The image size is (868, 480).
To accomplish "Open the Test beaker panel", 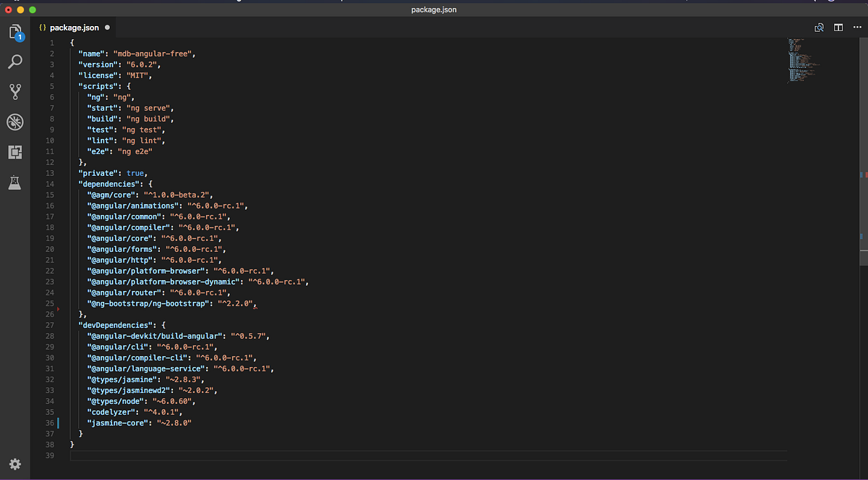I will pos(15,182).
